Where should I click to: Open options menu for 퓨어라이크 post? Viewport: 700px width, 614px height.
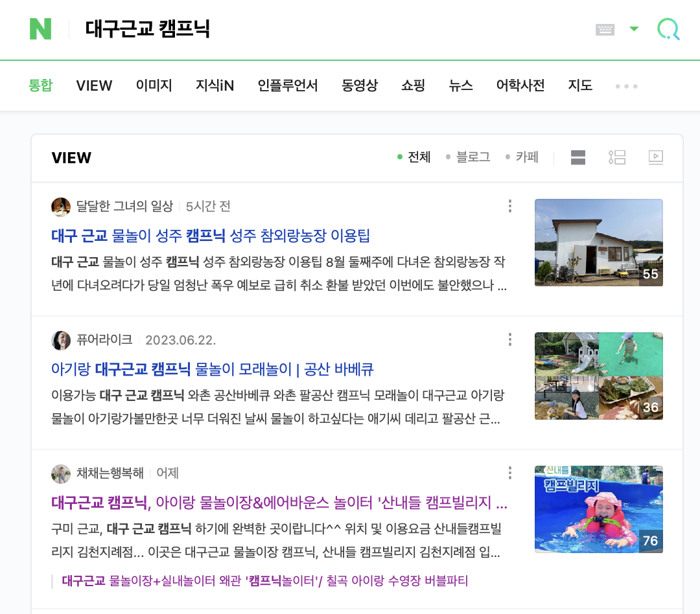point(510,339)
